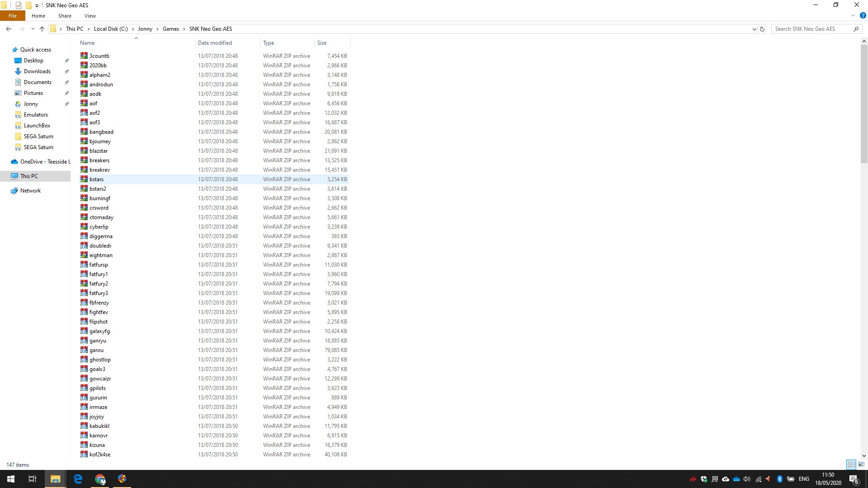Expand the chevron after Games in breadcrumb
868x488 pixels.
(x=184, y=29)
